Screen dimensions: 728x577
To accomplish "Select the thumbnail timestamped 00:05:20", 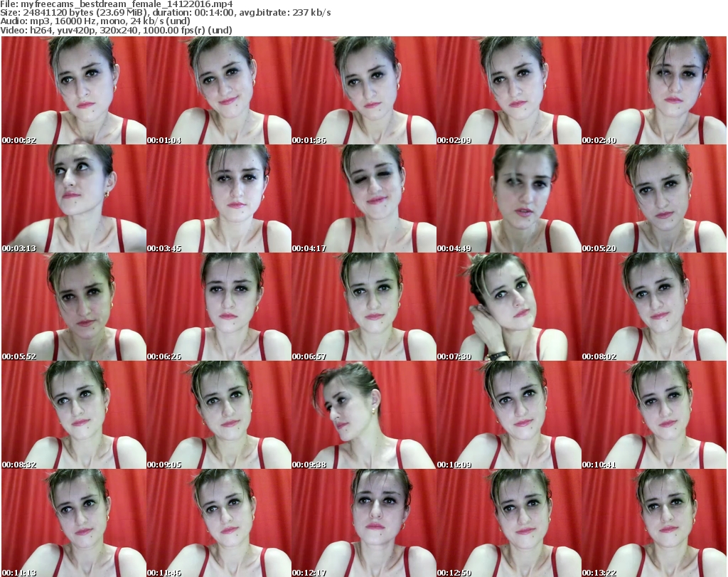I will pyautogui.click(x=654, y=198).
